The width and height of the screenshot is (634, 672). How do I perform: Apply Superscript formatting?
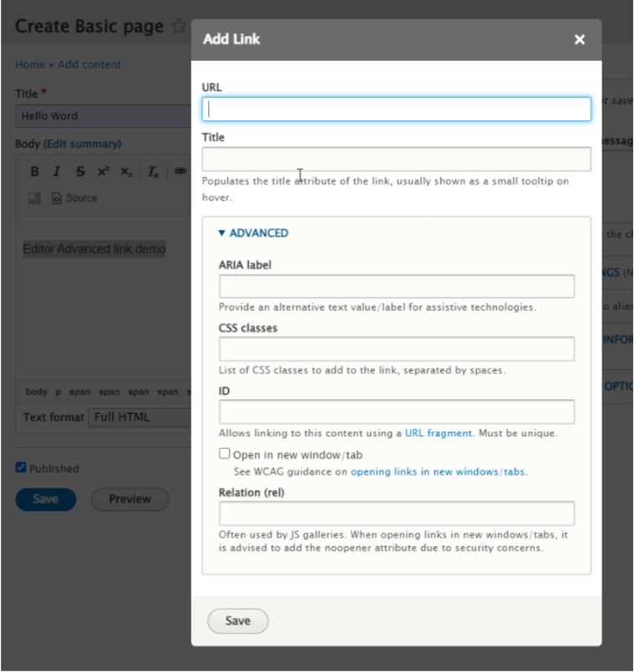pos(104,171)
